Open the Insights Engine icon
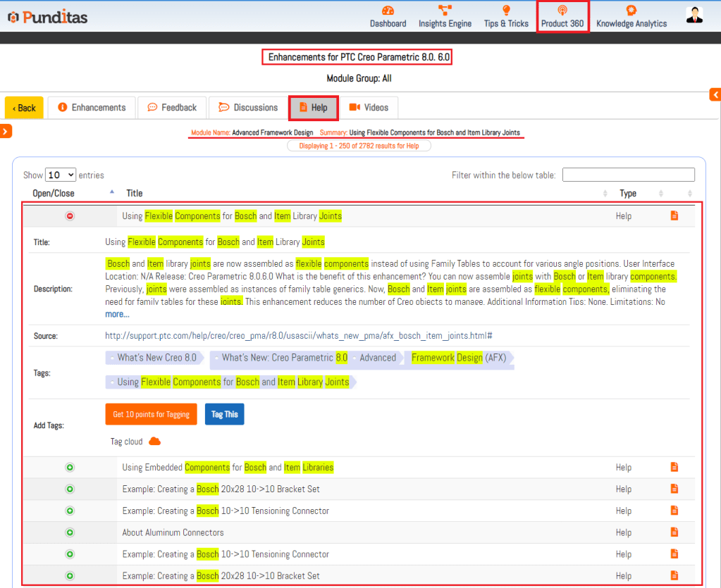The width and height of the screenshot is (721, 588). tap(445, 11)
